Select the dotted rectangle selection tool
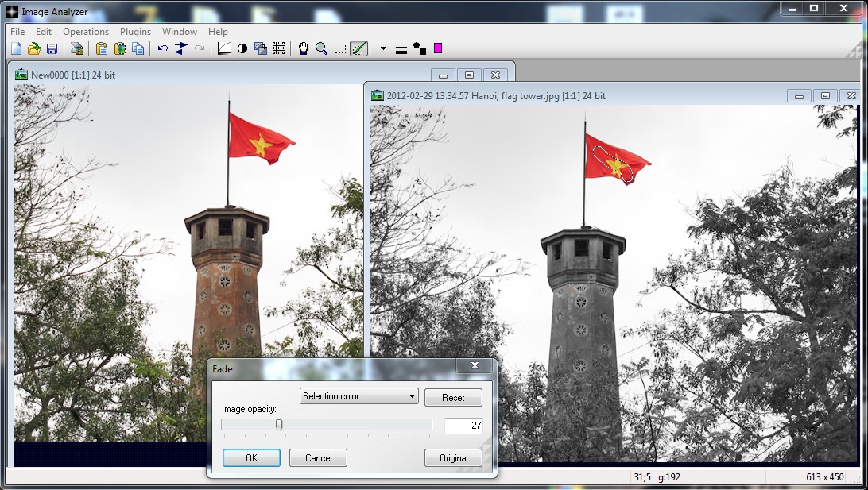The image size is (868, 490). pyautogui.click(x=340, y=48)
